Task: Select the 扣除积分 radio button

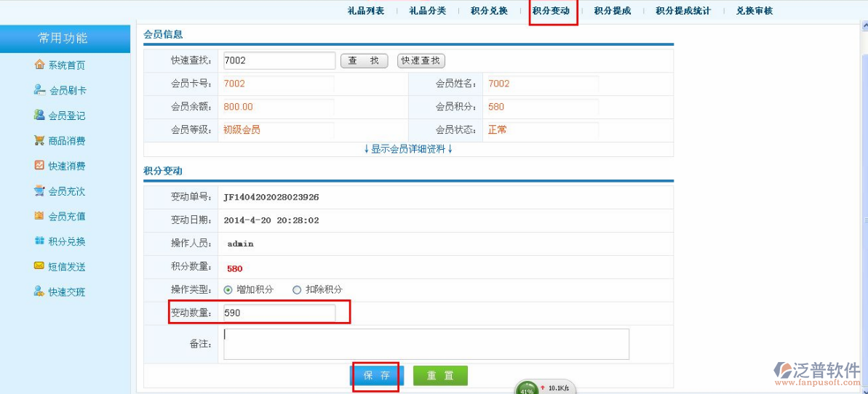Action: coord(297,290)
